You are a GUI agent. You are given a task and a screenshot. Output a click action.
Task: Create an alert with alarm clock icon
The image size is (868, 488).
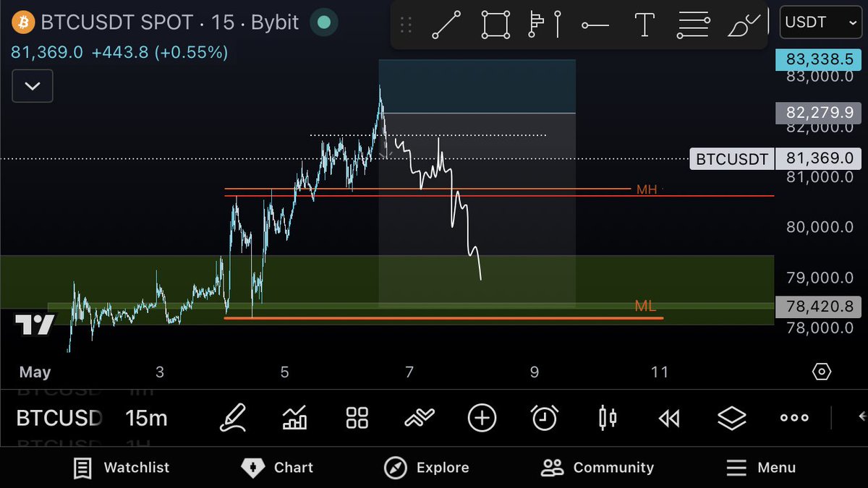coord(545,418)
